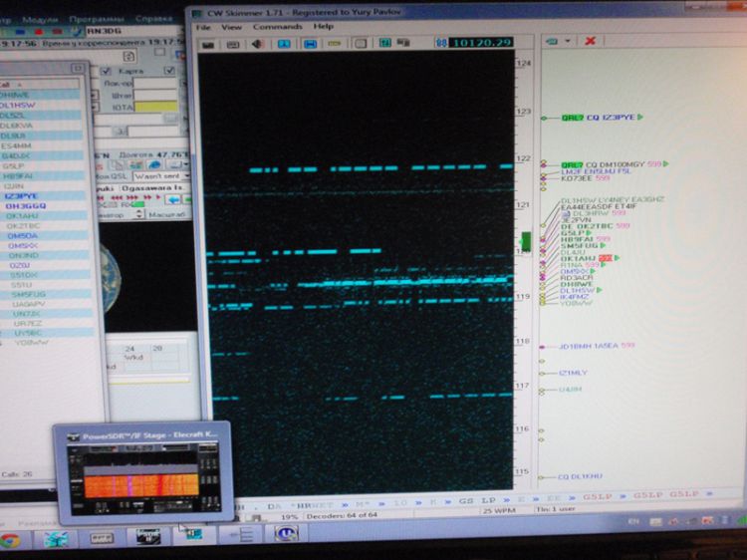747x560 pixels.
Task: Click the first dark radio icon in Skimmer toolbar
Action: [x=208, y=45]
